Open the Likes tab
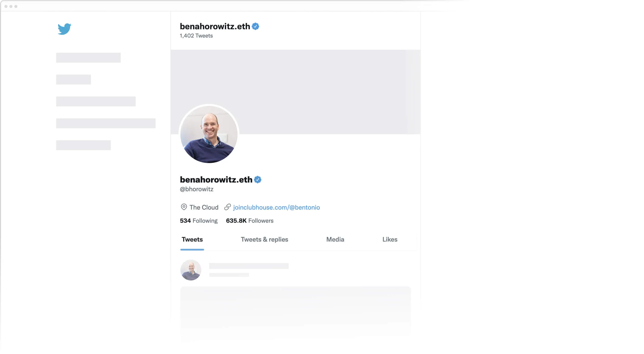The width and height of the screenshot is (644, 354). 390,240
